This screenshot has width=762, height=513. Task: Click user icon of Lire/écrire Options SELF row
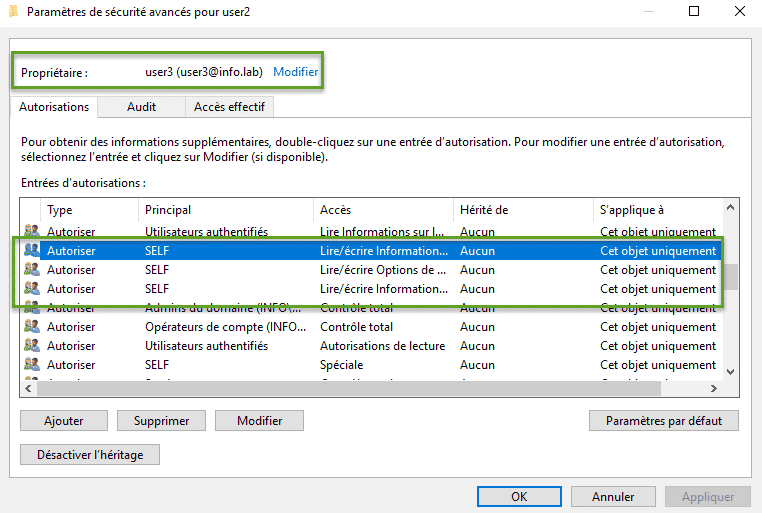(x=31, y=270)
